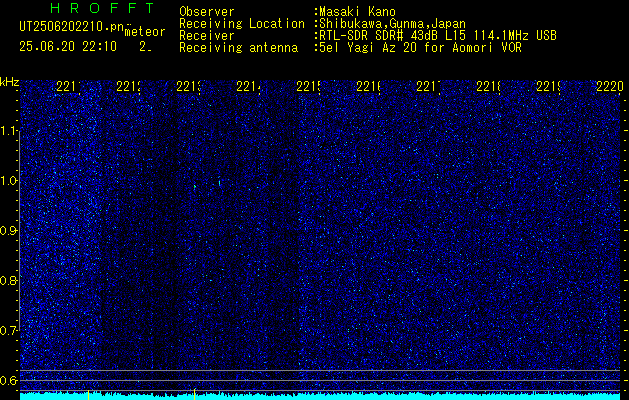Click receiver details RTL-SDR SDR# 43dB
This screenshot has width=629, height=400.
click(380, 36)
